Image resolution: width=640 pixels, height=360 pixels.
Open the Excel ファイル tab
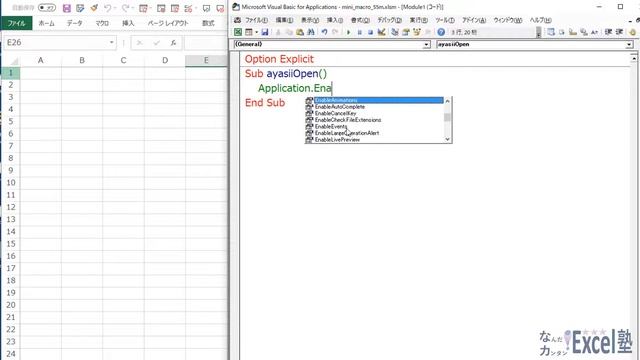click(16, 23)
